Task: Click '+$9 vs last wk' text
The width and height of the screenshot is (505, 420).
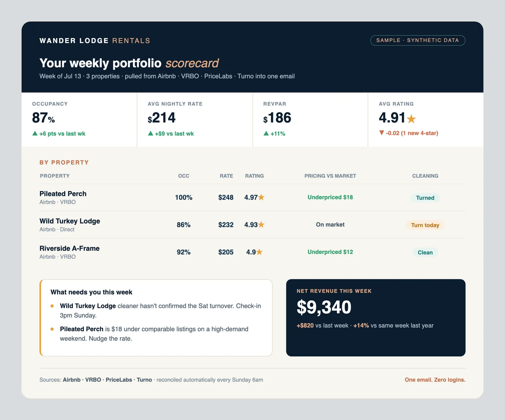Action: [x=174, y=133]
